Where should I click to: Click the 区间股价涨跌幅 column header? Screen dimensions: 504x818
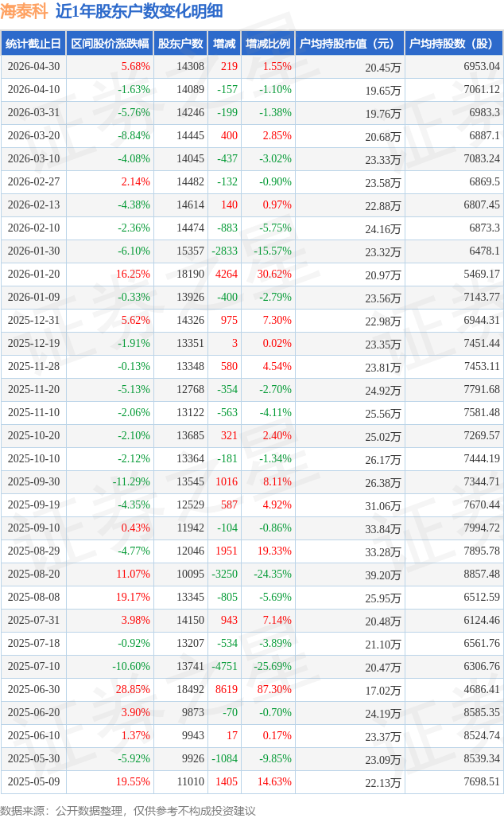coord(110,44)
